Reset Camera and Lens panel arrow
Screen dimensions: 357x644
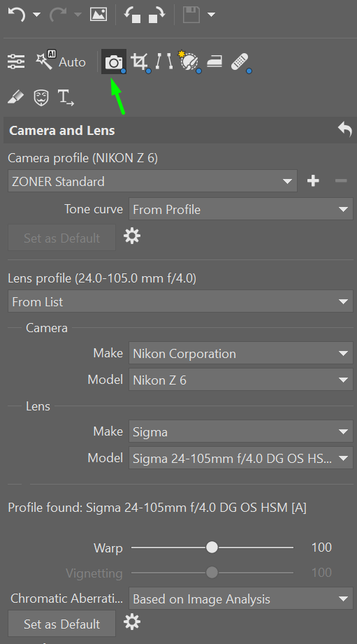click(x=344, y=130)
